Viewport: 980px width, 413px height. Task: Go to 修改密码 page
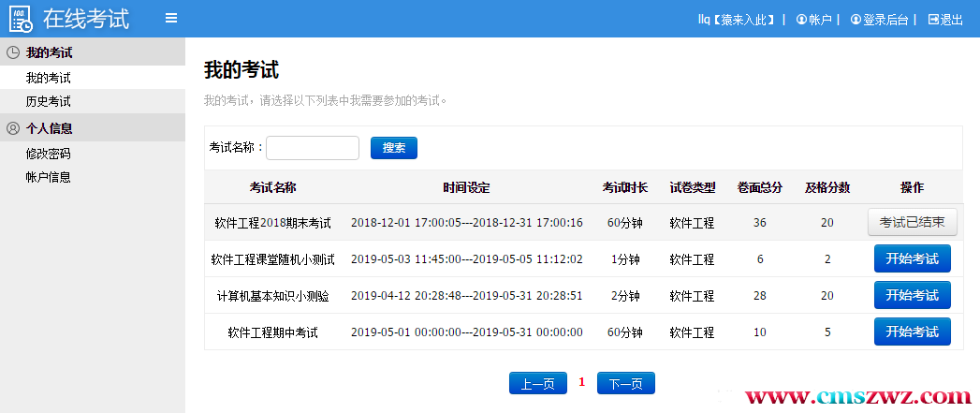coord(48,154)
